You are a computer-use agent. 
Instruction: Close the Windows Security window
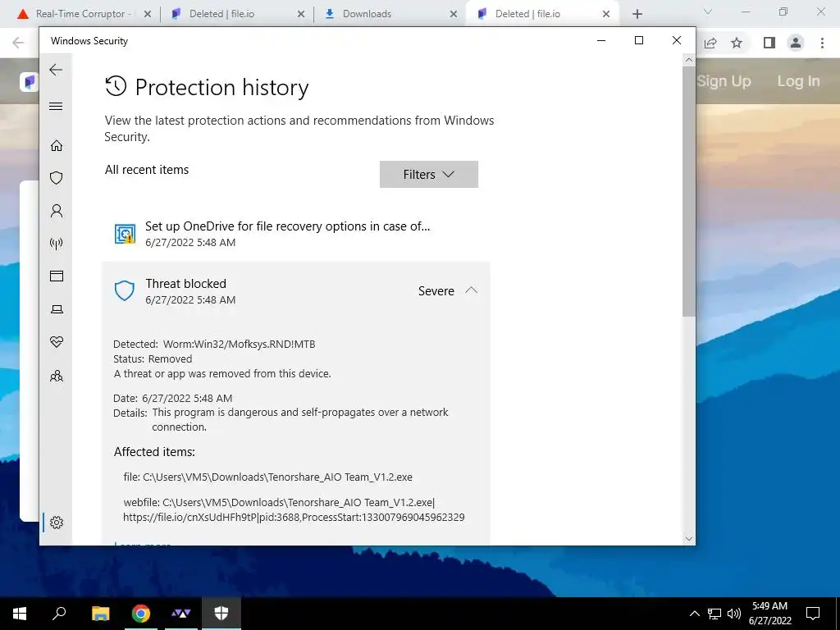pos(677,41)
